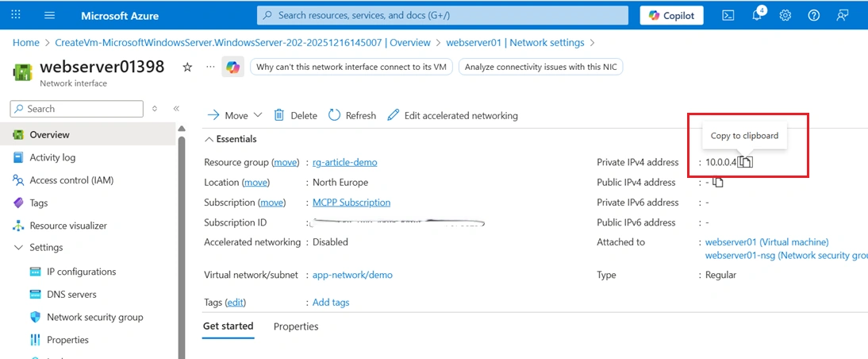Click the 'Disabled' accelerated networking value
Viewport: 868px width, 359px height.
click(331, 242)
